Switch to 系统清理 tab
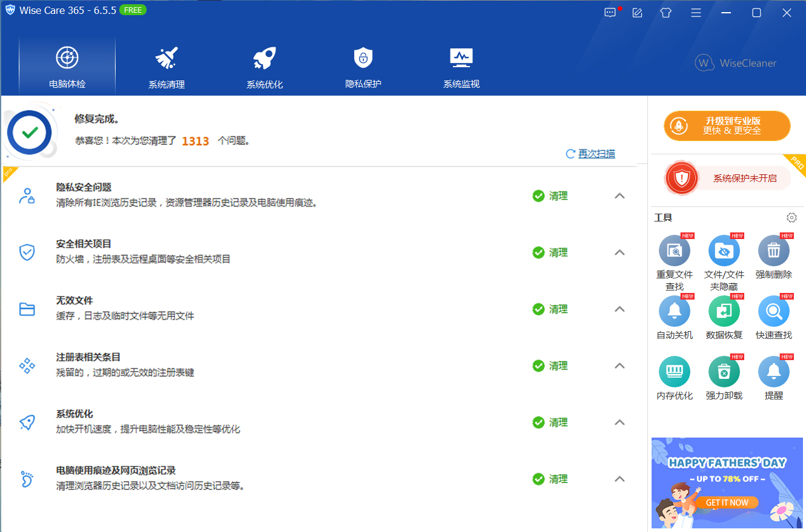This screenshot has width=806, height=532. pos(167,67)
